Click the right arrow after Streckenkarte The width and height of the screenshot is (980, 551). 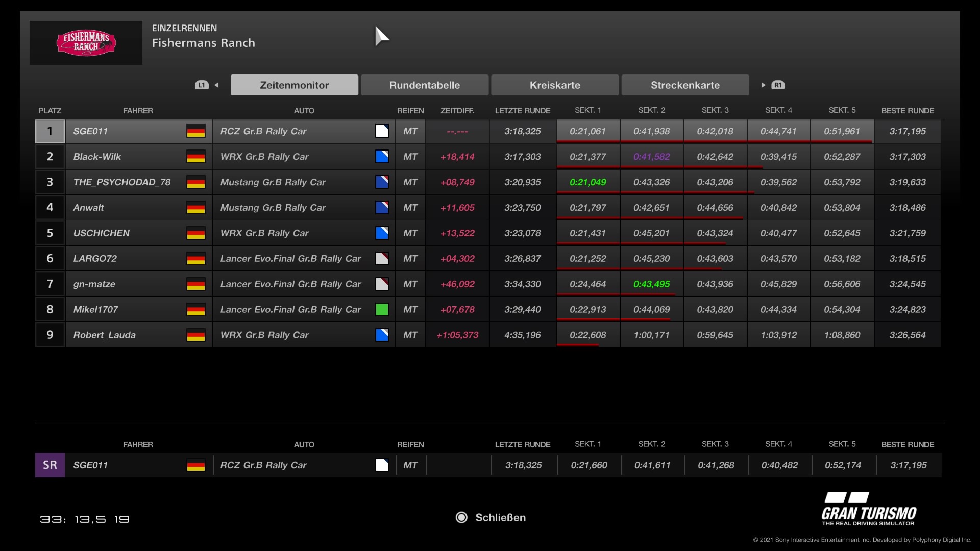tap(763, 85)
